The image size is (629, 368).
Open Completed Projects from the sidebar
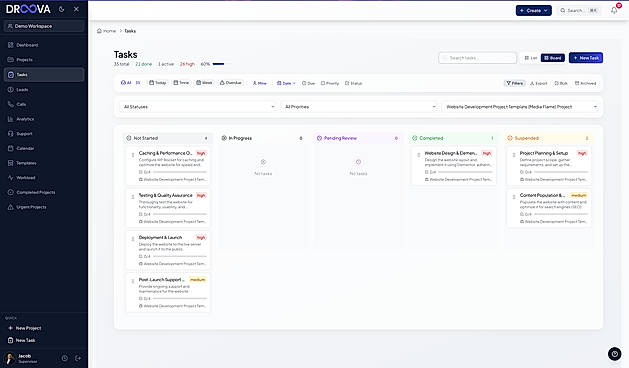tap(44, 192)
